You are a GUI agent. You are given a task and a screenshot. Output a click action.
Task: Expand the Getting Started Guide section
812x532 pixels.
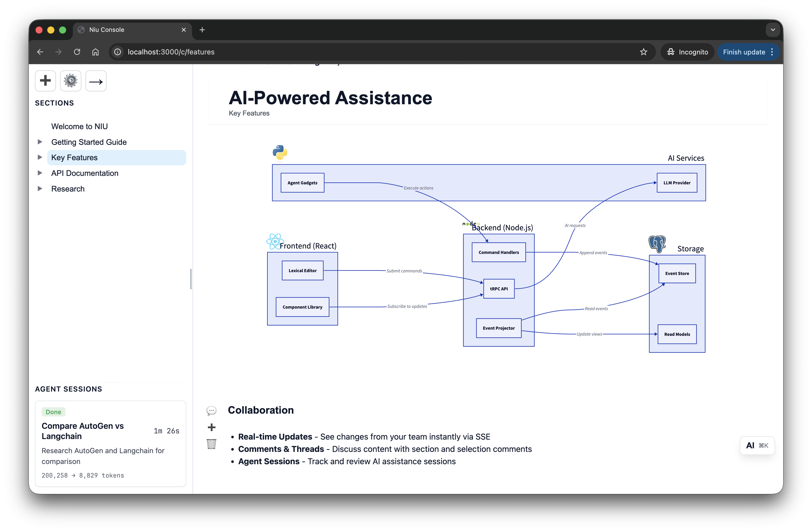point(40,142)
